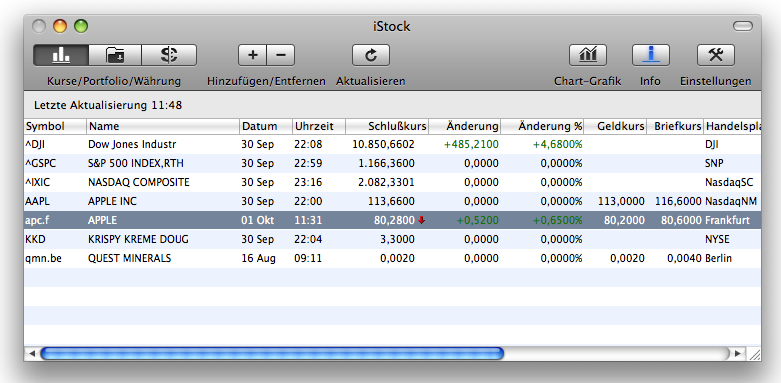Click the Berlin trading venue cell
This screenshot has width=781, height=383.
(x=719, y=258)
